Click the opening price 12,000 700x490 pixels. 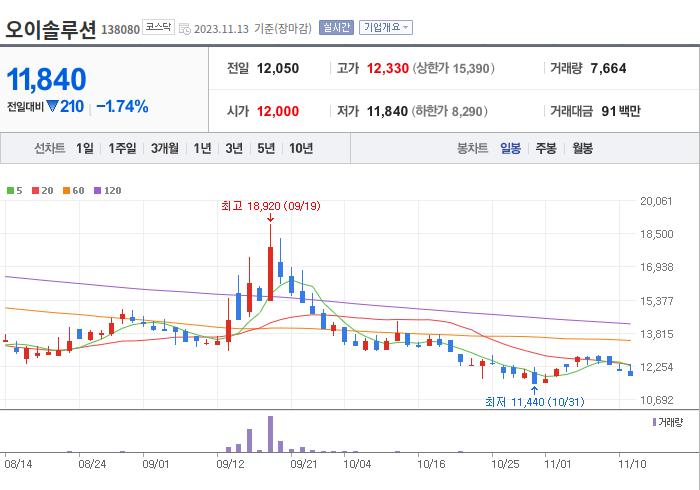(278, 111)
